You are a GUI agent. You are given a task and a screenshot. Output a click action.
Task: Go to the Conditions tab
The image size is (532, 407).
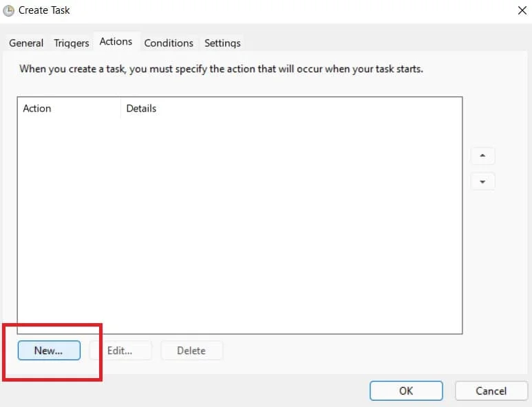[x=169, y=43]
